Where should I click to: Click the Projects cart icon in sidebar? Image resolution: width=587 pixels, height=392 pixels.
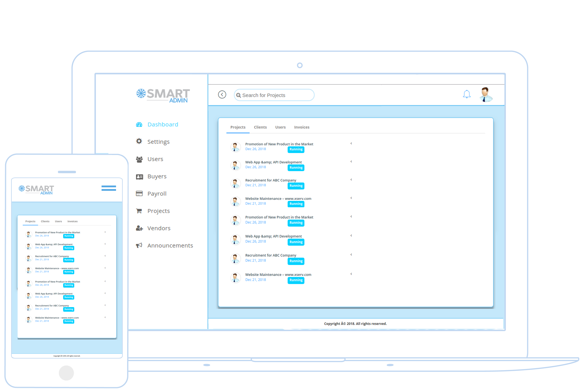(x=139, y=211)
